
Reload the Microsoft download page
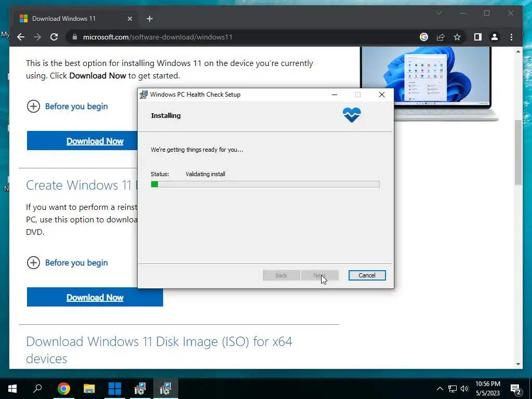click(x=54, y=37)
